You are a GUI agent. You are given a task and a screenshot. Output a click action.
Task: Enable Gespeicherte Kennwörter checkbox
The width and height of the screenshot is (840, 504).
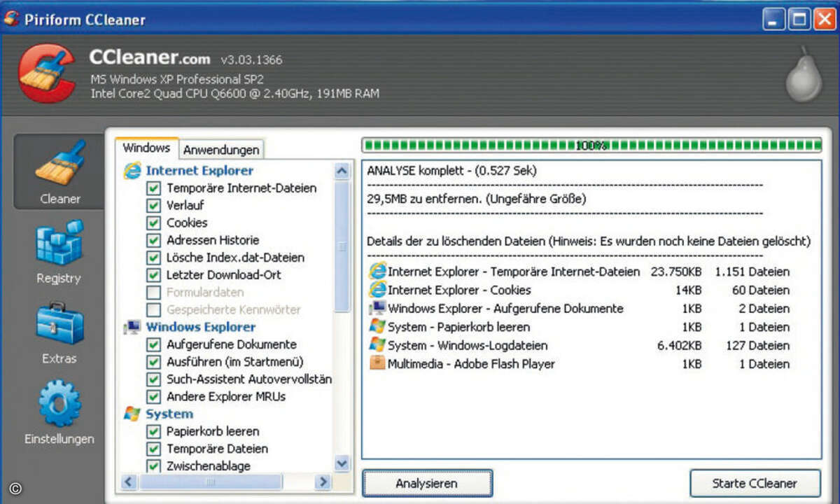pyautogui.click(x=153, y=309)
